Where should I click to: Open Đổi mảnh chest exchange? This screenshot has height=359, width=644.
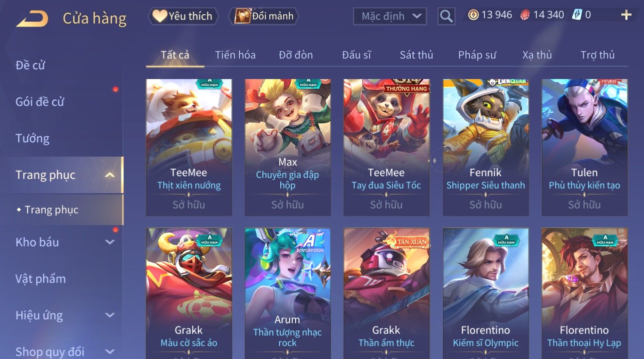coord(263,16)
